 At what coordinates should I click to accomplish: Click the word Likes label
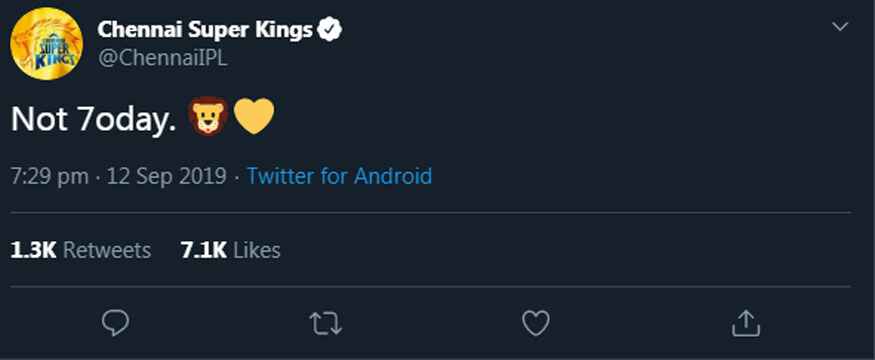pos(257,250)
